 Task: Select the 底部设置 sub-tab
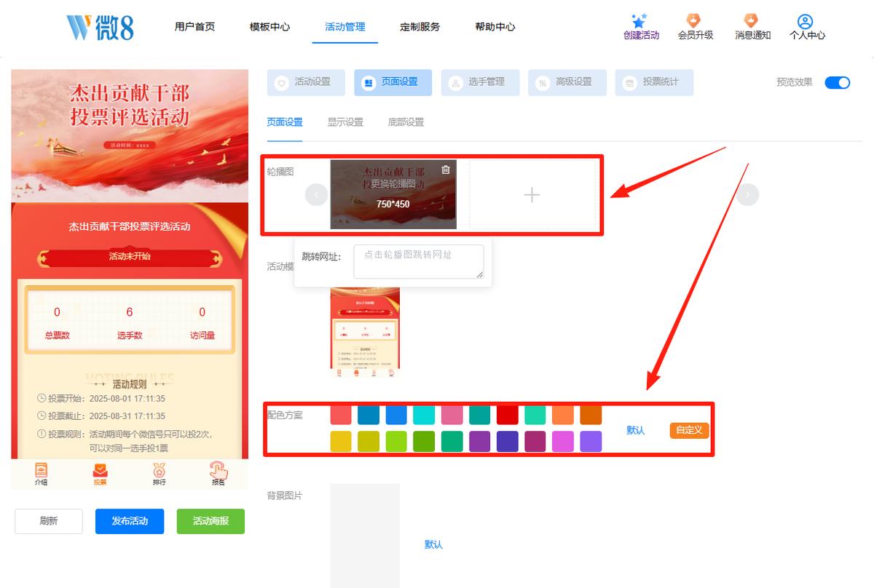pos(406,122)
